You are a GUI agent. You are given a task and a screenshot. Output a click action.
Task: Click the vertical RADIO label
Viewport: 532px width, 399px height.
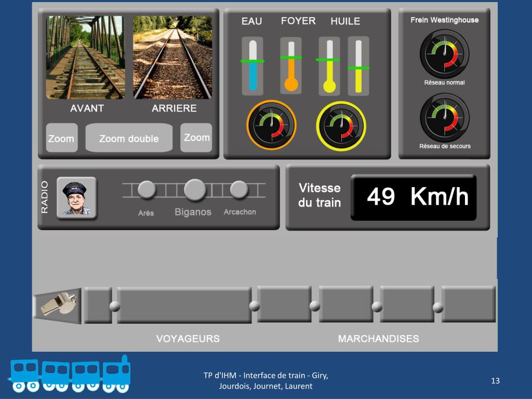tap(45, 197)
